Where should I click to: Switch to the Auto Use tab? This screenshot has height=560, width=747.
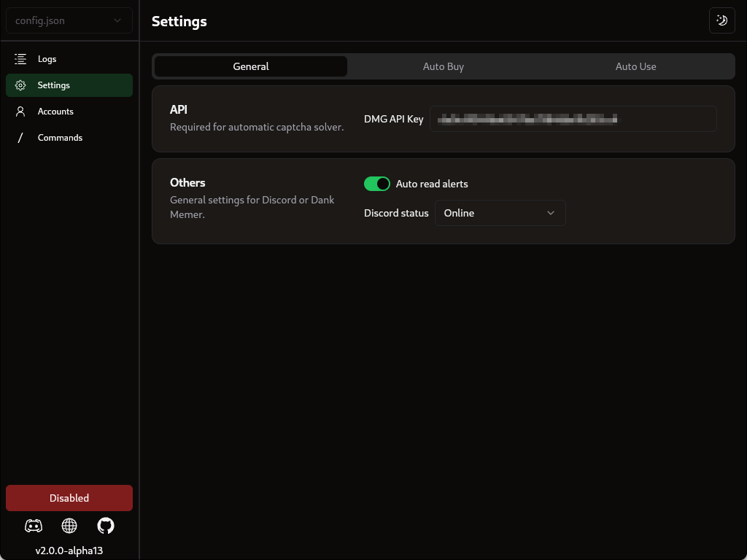pos(635,66)
